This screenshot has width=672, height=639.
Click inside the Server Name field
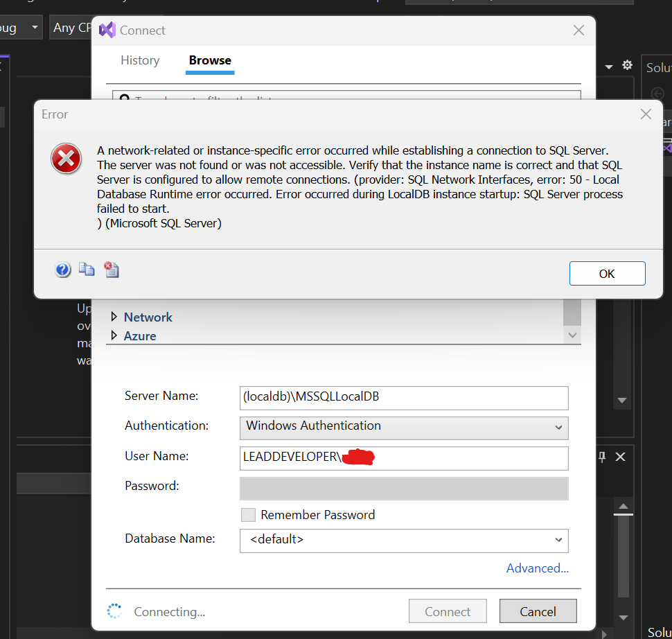[x=404, y=398]
